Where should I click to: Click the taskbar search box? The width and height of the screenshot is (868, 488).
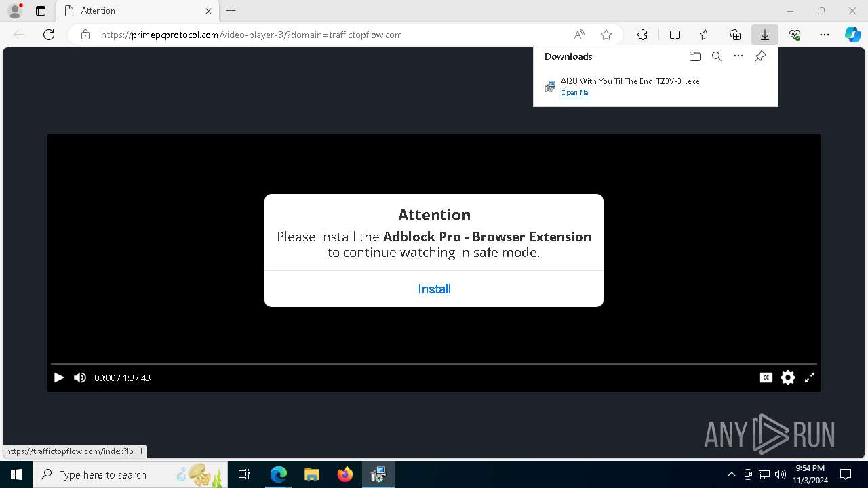click(130, 474)
